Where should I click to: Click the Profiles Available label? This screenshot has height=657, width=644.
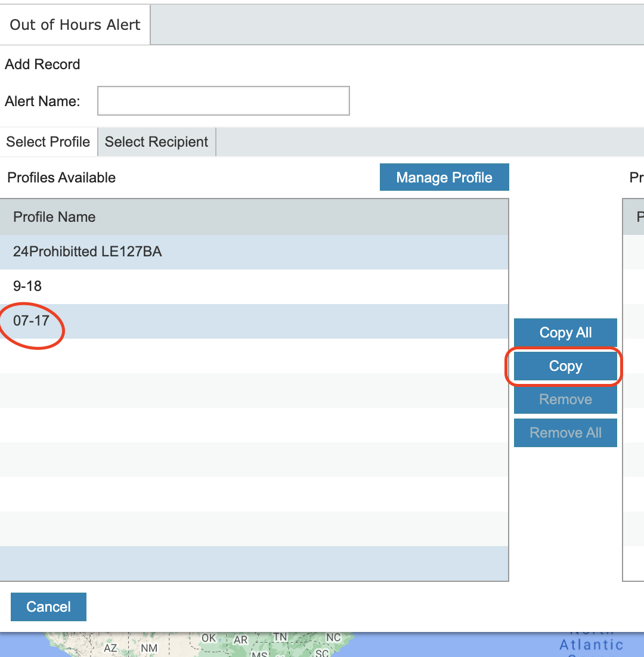pos(61,178)
